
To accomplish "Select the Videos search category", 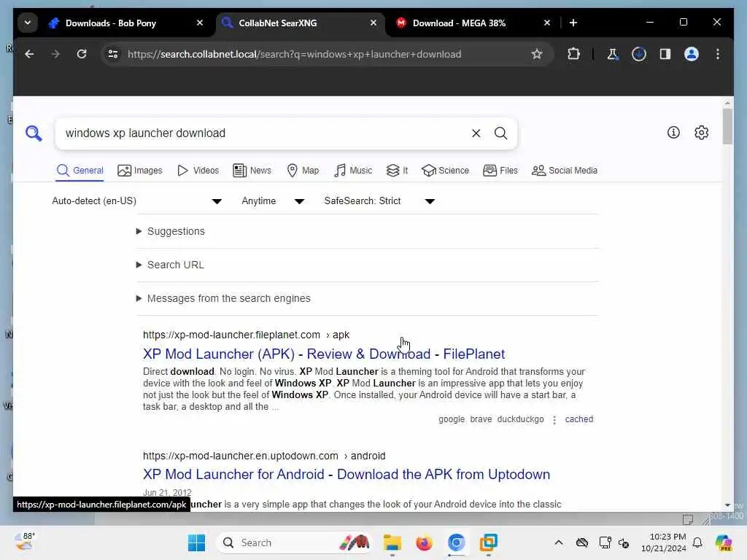I will coord(198,171).
